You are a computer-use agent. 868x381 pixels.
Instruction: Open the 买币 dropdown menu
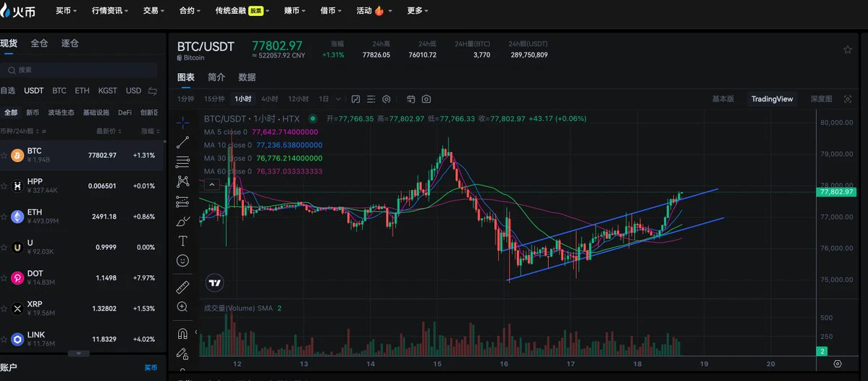click(67, 11)
